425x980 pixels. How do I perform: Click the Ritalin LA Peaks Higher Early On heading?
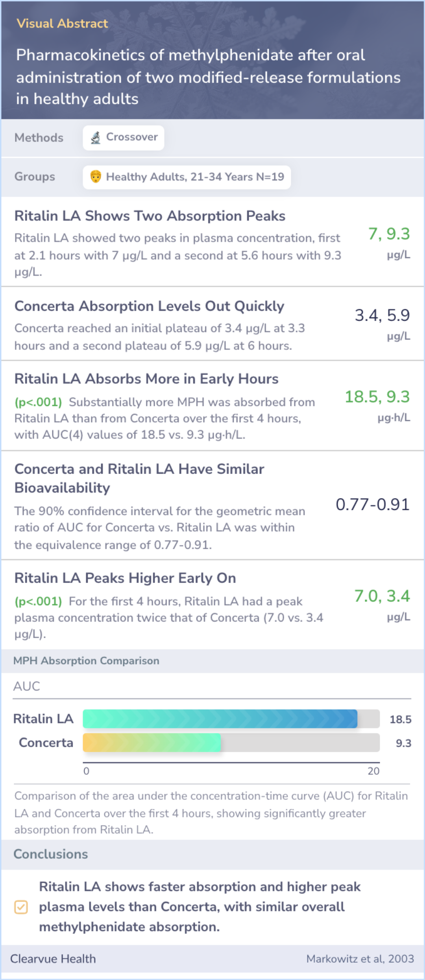125,578
